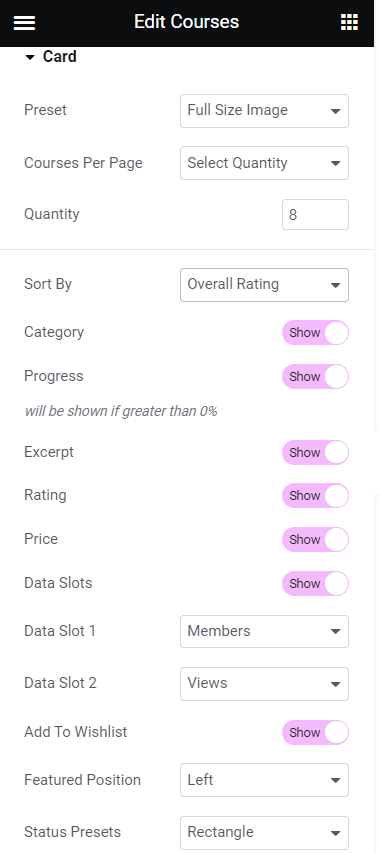
Task: Toggle the Price show switch
Action: click(x=315, y=540)
